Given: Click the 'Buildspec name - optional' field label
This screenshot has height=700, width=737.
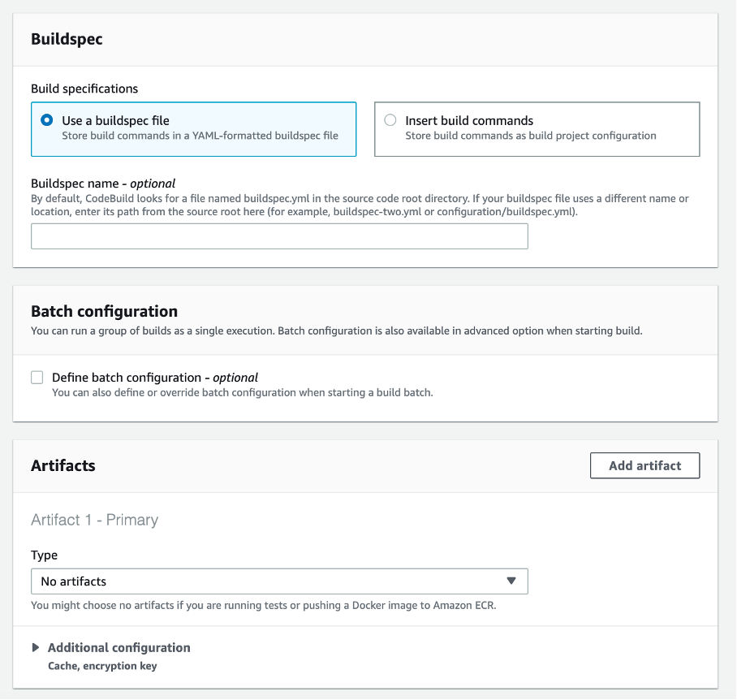Looking at the screenshot, I should [103, 184].
